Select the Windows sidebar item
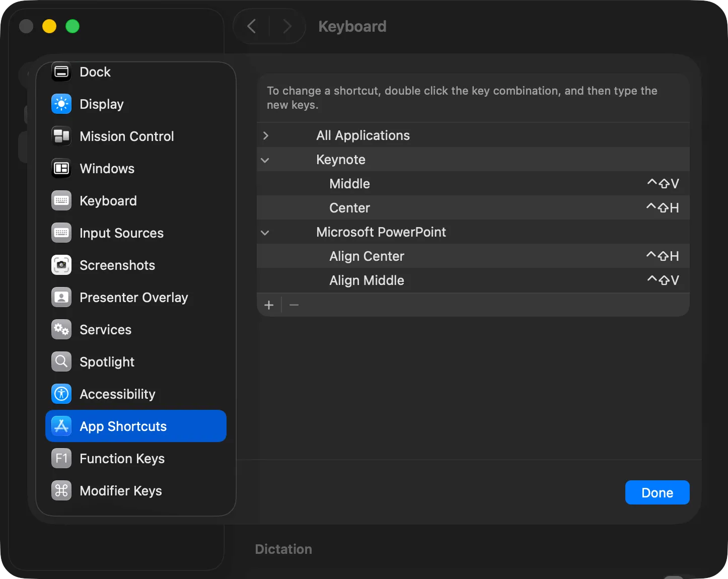 point(107,169)
